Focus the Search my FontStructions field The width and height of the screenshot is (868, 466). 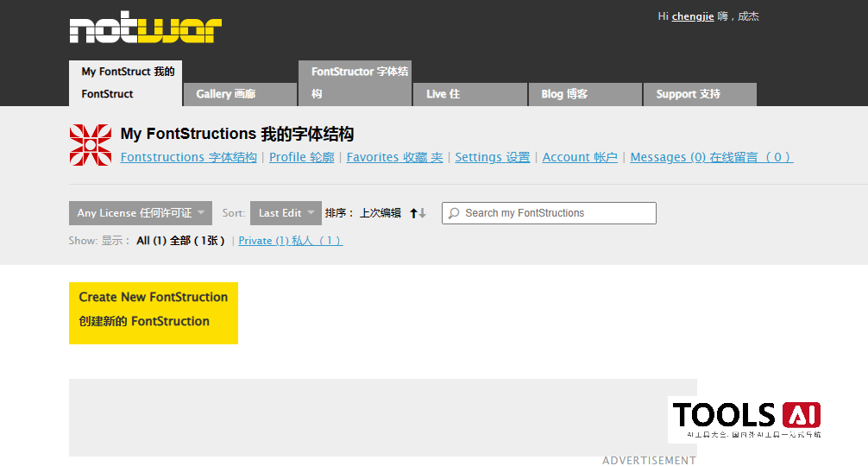557,213
